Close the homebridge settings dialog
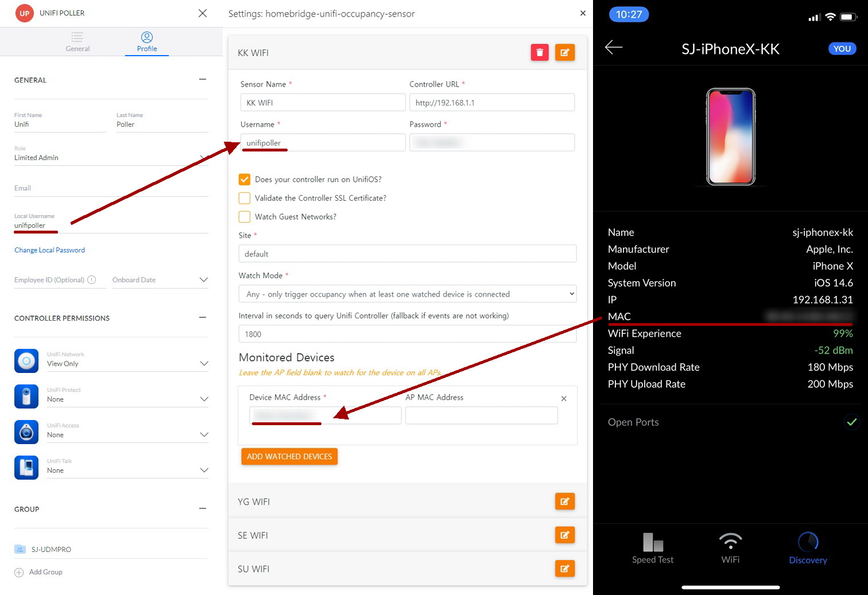The width and height of the screenshot is (868, 595). coord(583,13)
